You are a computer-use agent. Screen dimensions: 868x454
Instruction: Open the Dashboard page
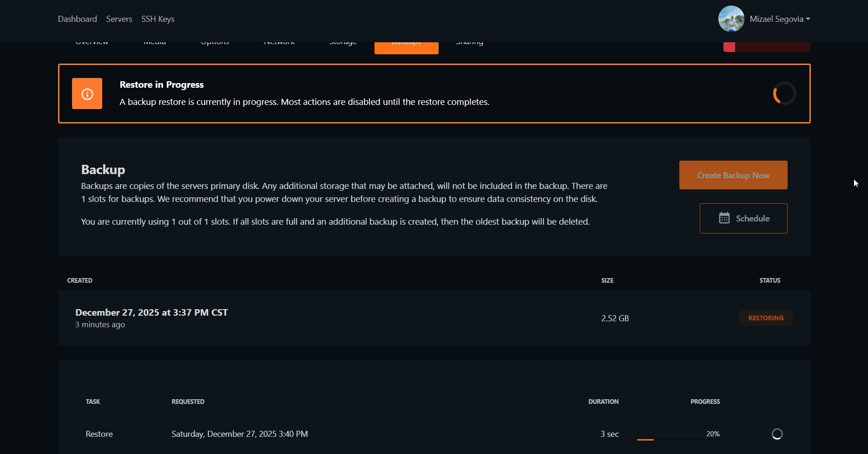[77, 19]
